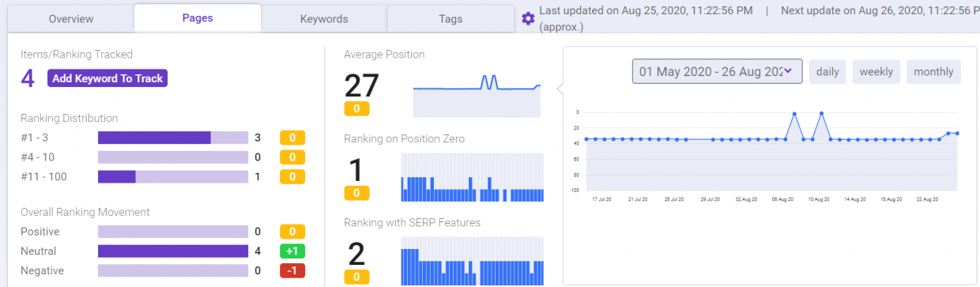This screenshot has width=980, height=287.
Task: Open the settings gear icon
Action: tap(528, 18)
